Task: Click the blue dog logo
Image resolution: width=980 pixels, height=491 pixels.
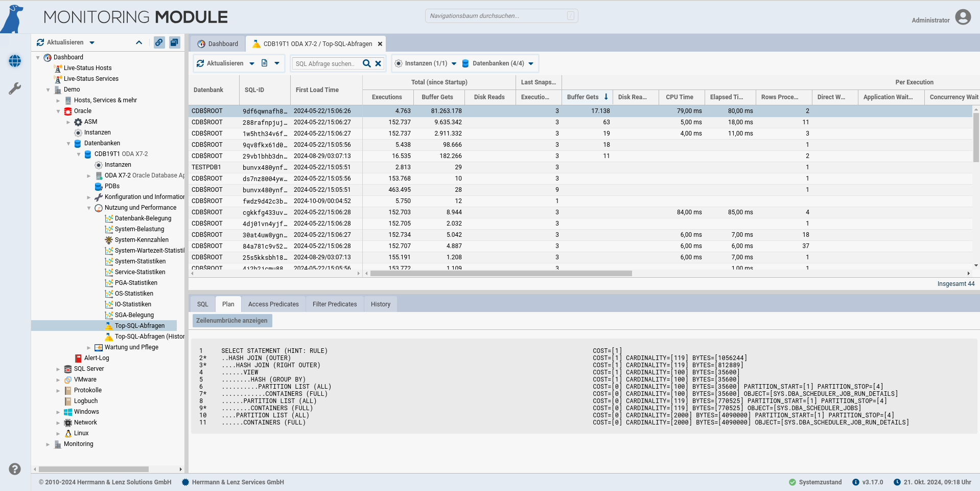Action: pyautogui.click(x=13, y=19)
